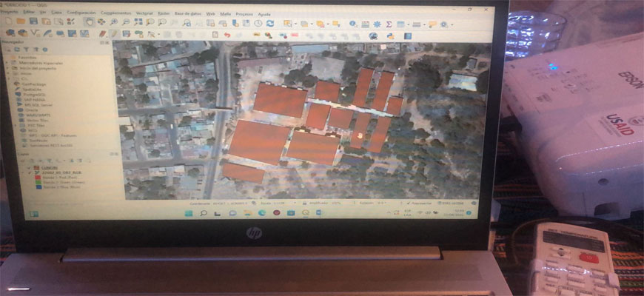Toggle visibility checkbox of the raster layer
644x296 pixels.
[x=31, y=172]
